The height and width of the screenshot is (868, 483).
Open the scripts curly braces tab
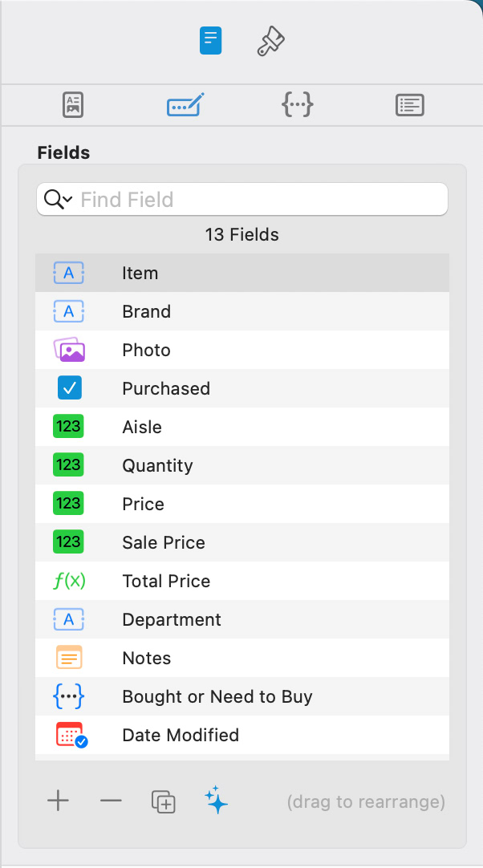[x=297, y=105]
